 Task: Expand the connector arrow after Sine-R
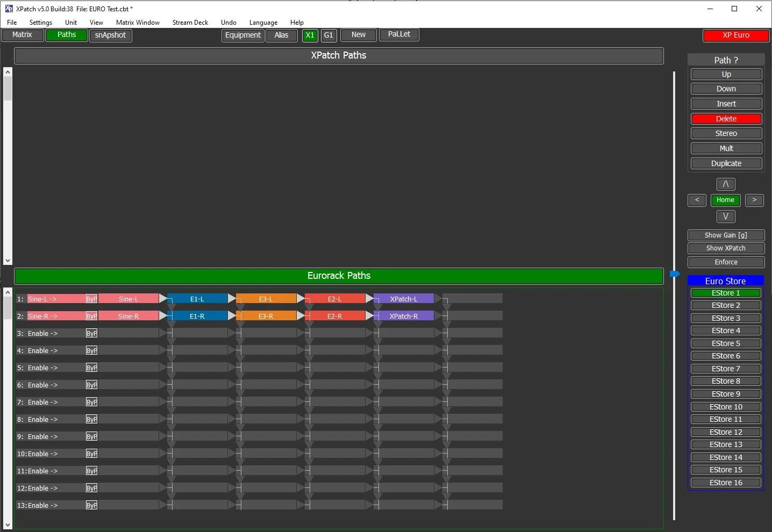point(163,316)
